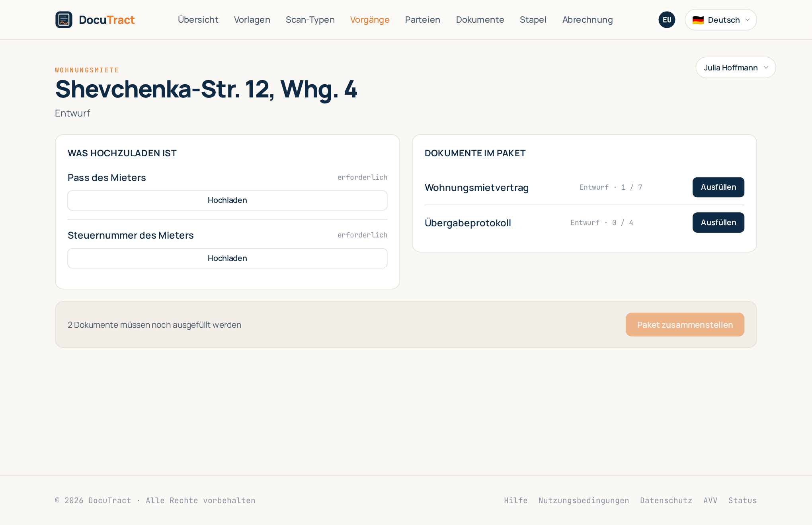Click the 'Entwurf · 0 / 4' status
The width and height of the screenshot is (812, 525).
[x=601, y=223]
